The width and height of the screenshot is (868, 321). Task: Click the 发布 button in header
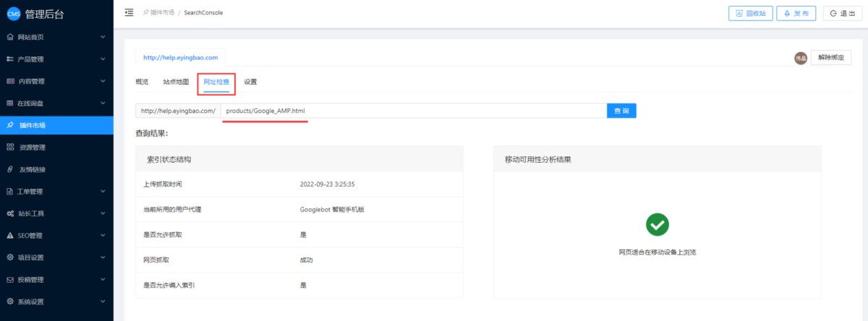click(x=797, y=13)
